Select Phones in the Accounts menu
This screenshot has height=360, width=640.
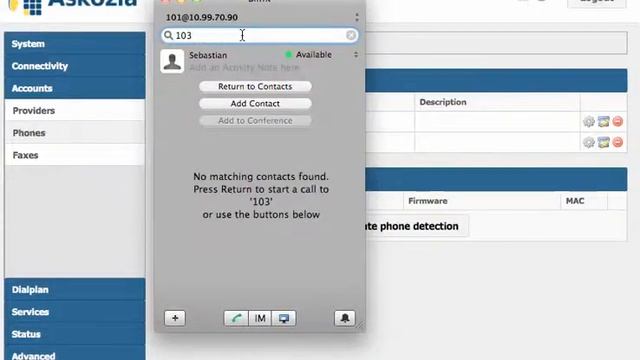tap(75, 133)
